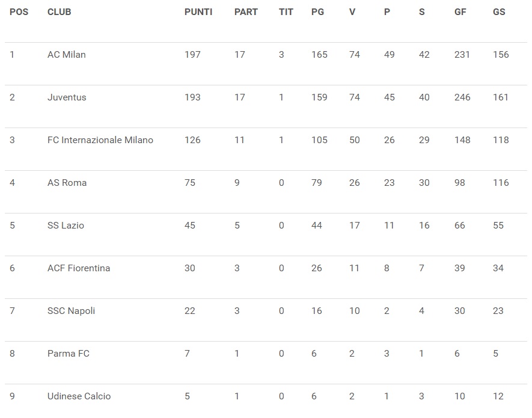The image size is (532, 418).
Task: Open the SSC Napoli entry
Action: (x=71, y=311)
